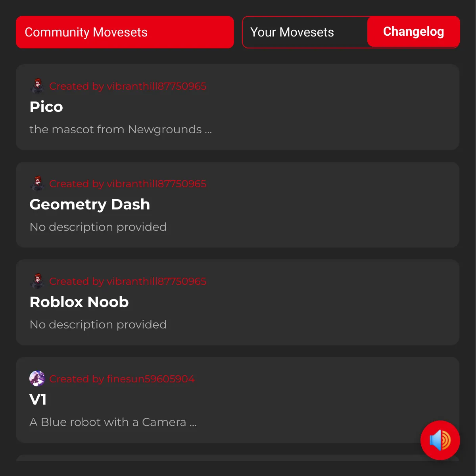
Task: Click the Blue robot with a Camera description
Action: tap(113, 422)
